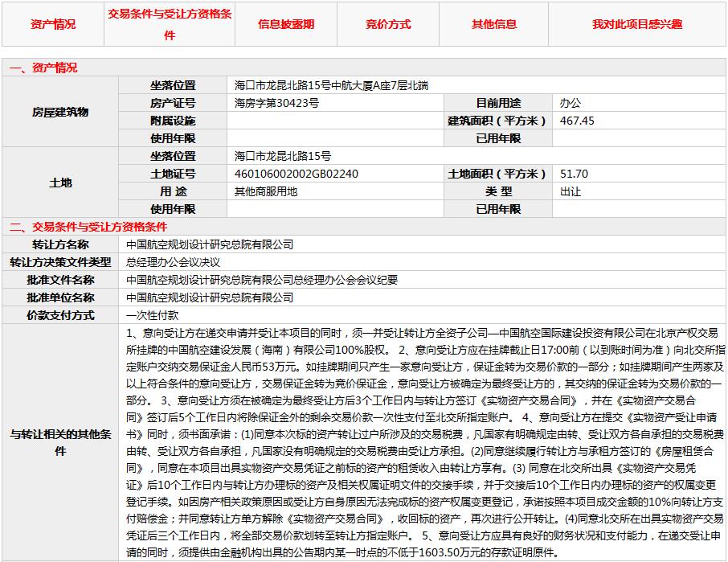728x562 pixels.
Task: Click land area value 51.70
Action: 574,174
